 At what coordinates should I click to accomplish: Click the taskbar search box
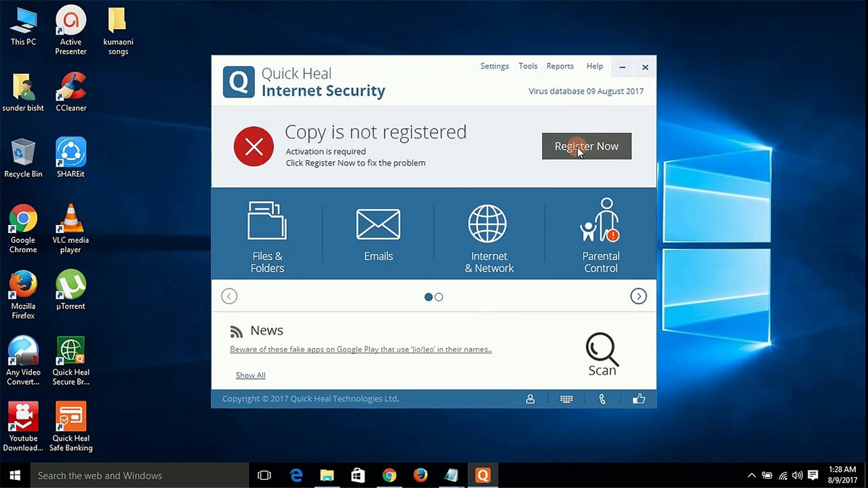(141, 476)
